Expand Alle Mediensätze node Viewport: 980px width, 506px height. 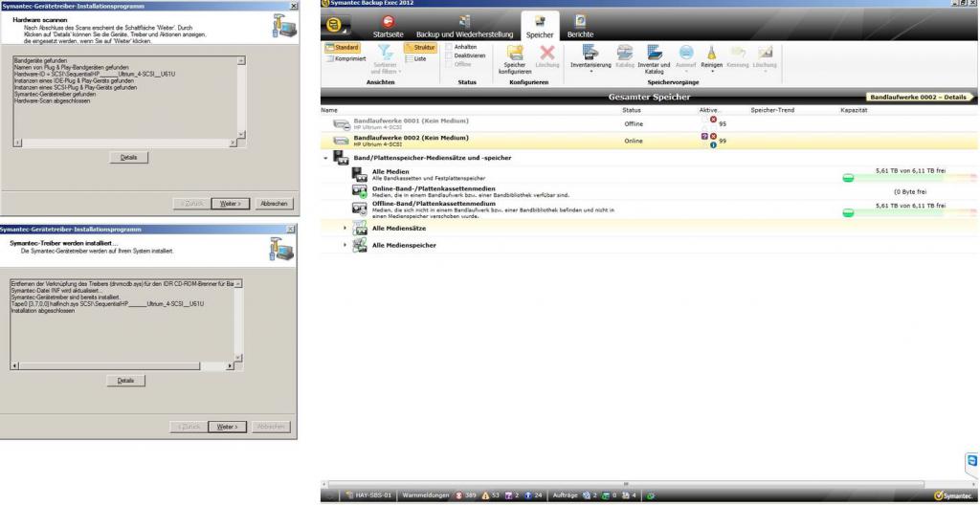tap(345, 229)
